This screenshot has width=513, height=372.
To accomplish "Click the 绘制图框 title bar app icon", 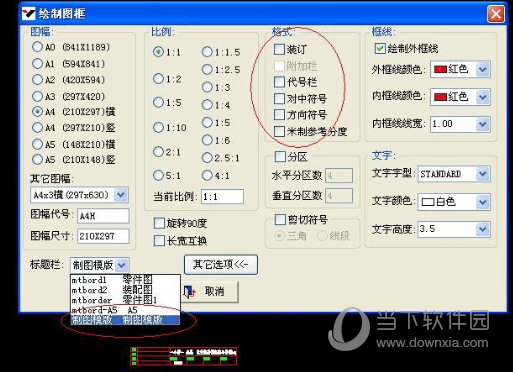I will click(29, 14).
